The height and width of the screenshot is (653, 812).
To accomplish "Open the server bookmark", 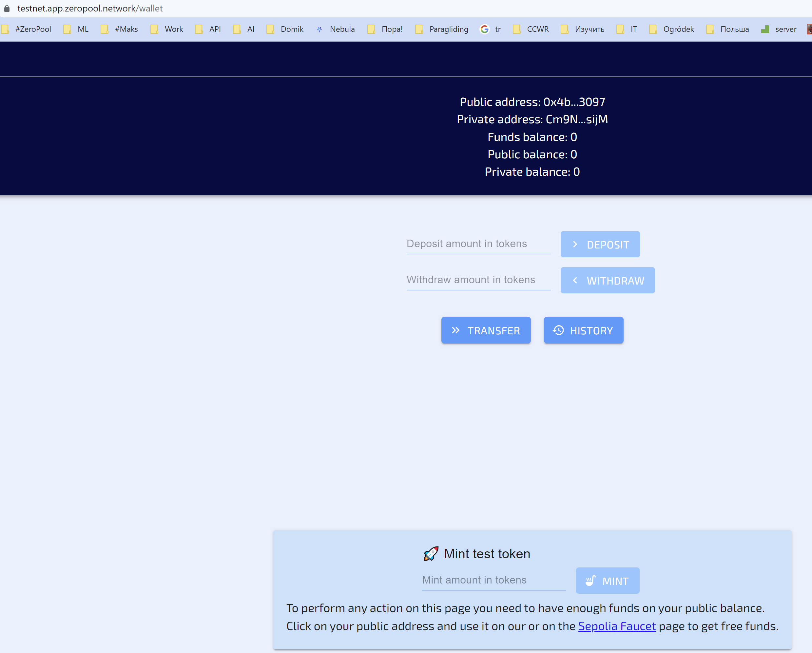I will 779,29.
